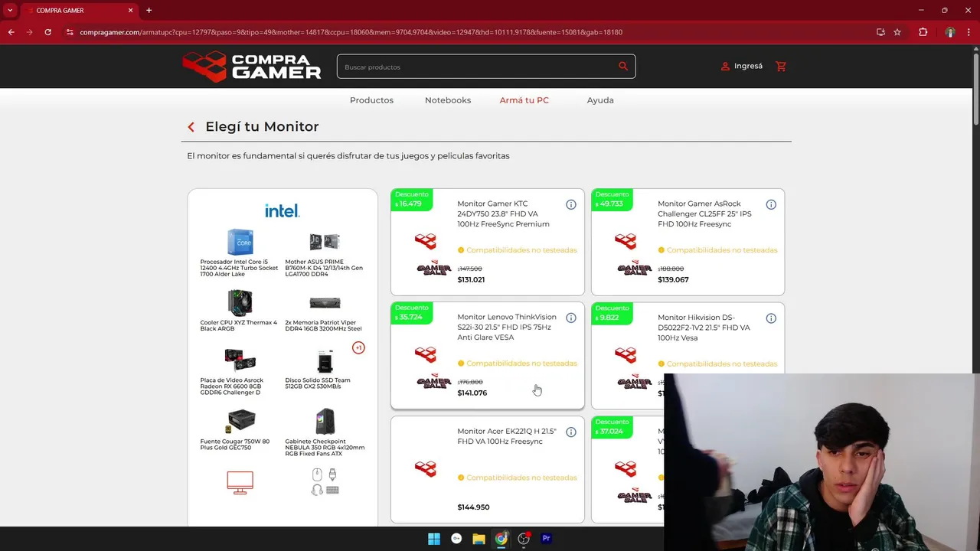Viewport: 980px width, 551px height.
Task: Click the Descuento $37.024 badge
Action: pos(612,426)
